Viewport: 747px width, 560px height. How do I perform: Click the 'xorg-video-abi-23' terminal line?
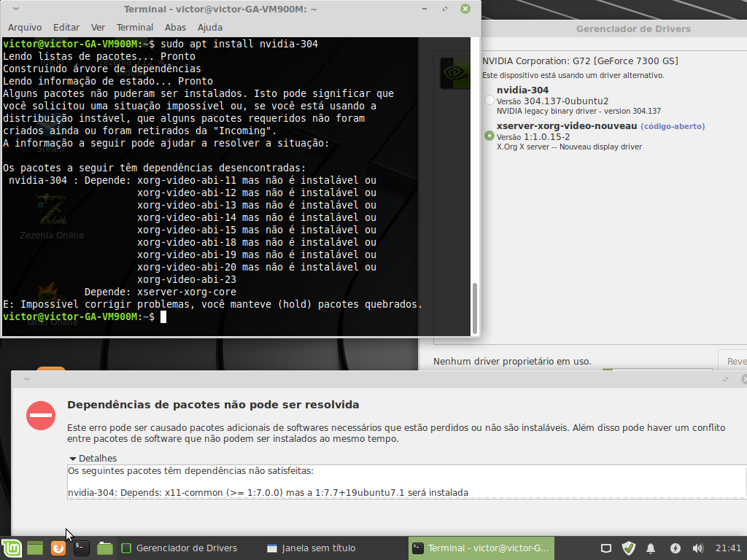[187, 279]
